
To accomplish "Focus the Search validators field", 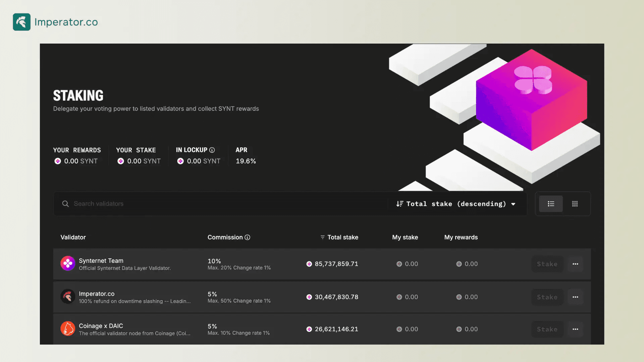I will (221, 204).
